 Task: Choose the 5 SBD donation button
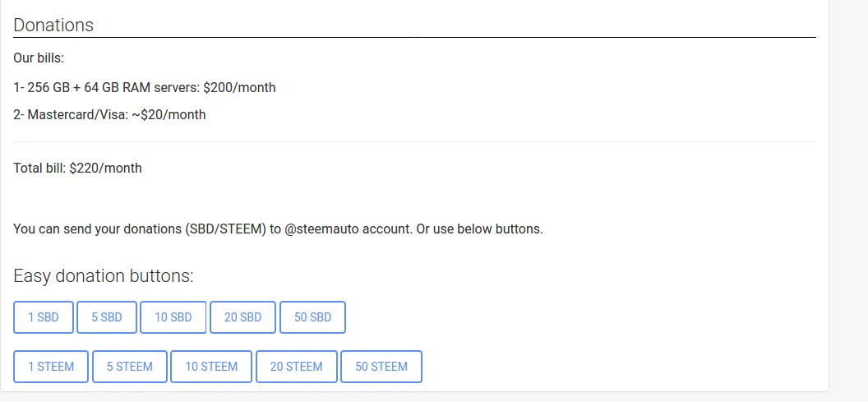pos(106,317)
